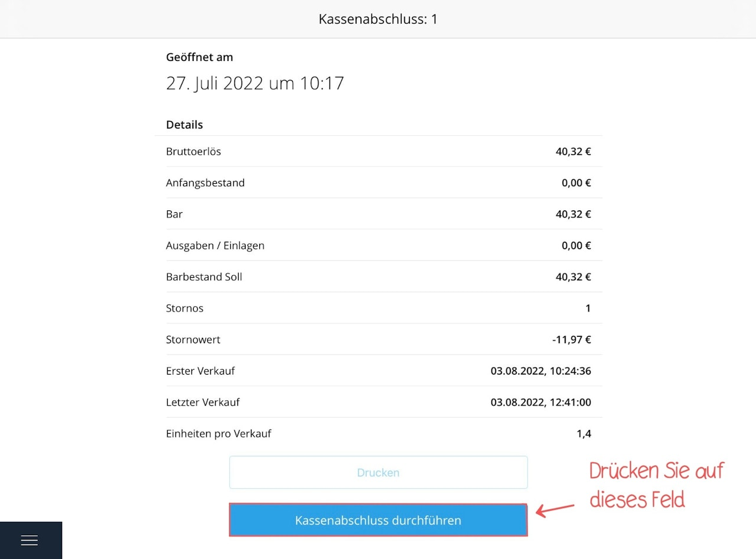
Task: Select the date 27. Juli 2022 um 10:17
Action: pos(255,83)
